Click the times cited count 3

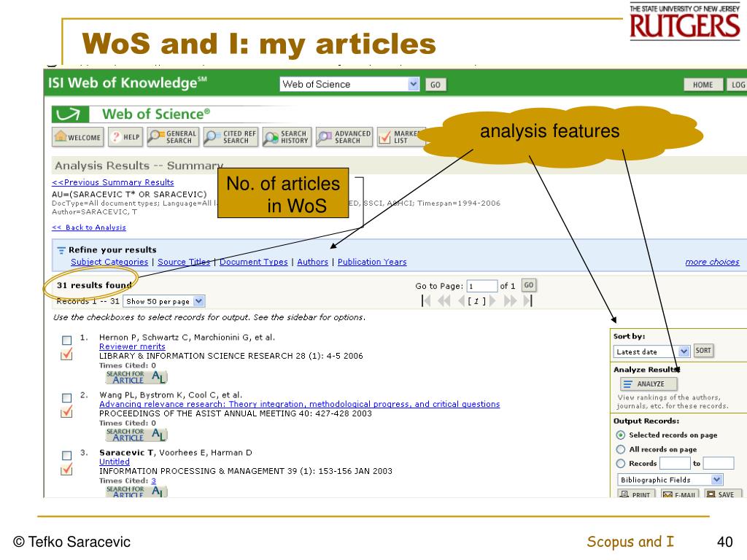point(153,481)
